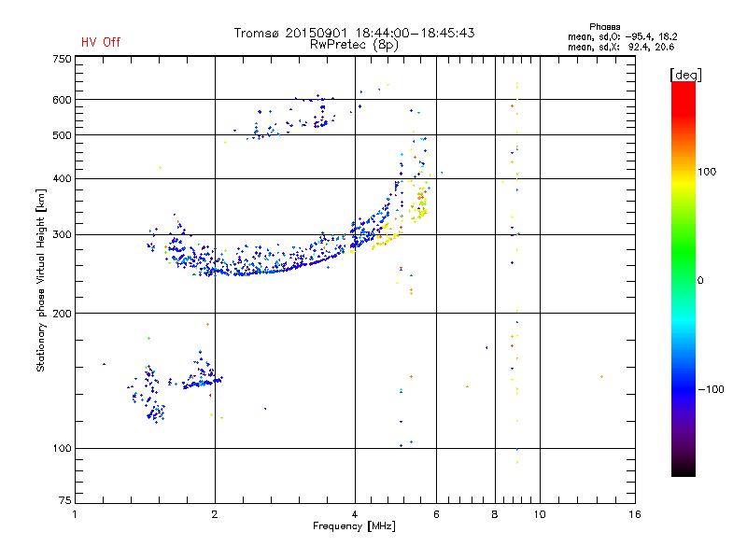747x560 pixels.
Task: Click the '200' height axis tick label
Action: [x=62, y=314]
